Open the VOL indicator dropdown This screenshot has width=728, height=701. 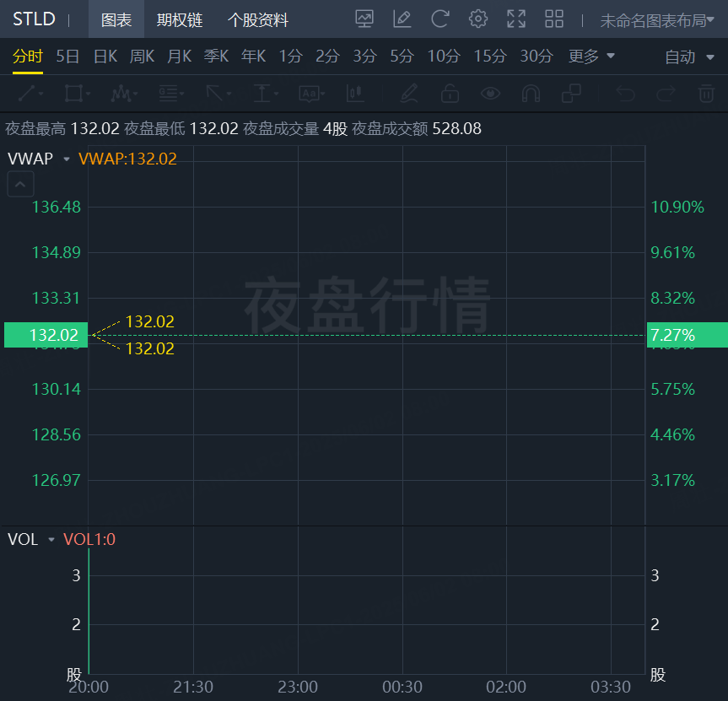point(51,539)
